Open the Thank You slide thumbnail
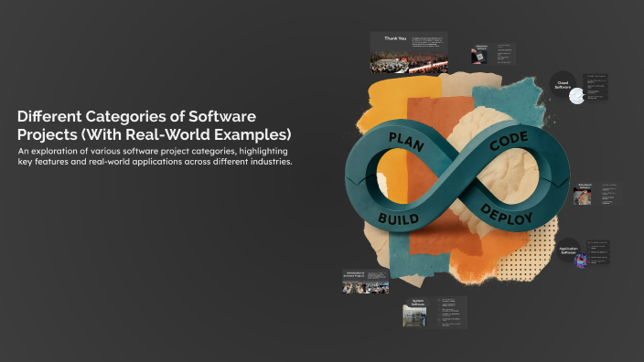This screenshot has height=362, width=644. click(409, 52)
